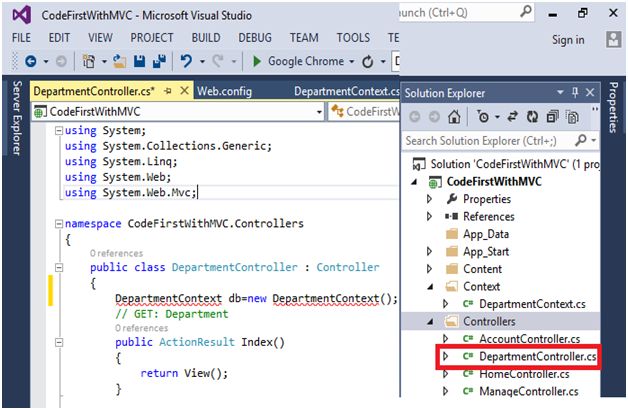628x410 pixels.
Task: Click the Solution Explorer Home icon
Action: click(x=456, y=116)
